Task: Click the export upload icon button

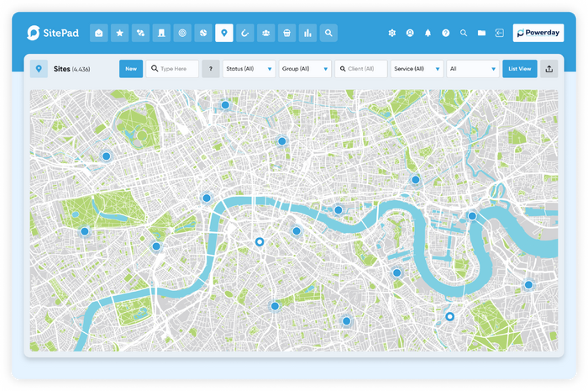Action: coord(549,69)
